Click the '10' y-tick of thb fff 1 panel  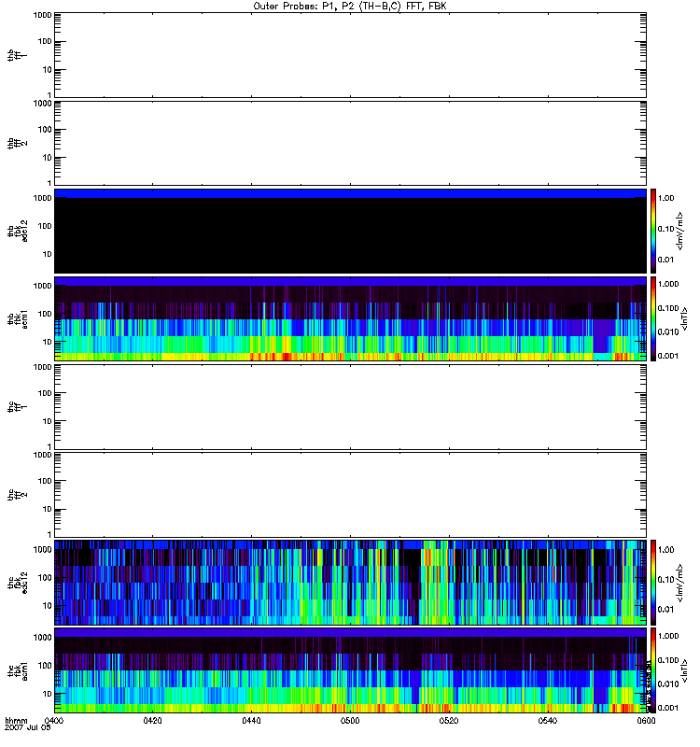(x=48, y=69)
